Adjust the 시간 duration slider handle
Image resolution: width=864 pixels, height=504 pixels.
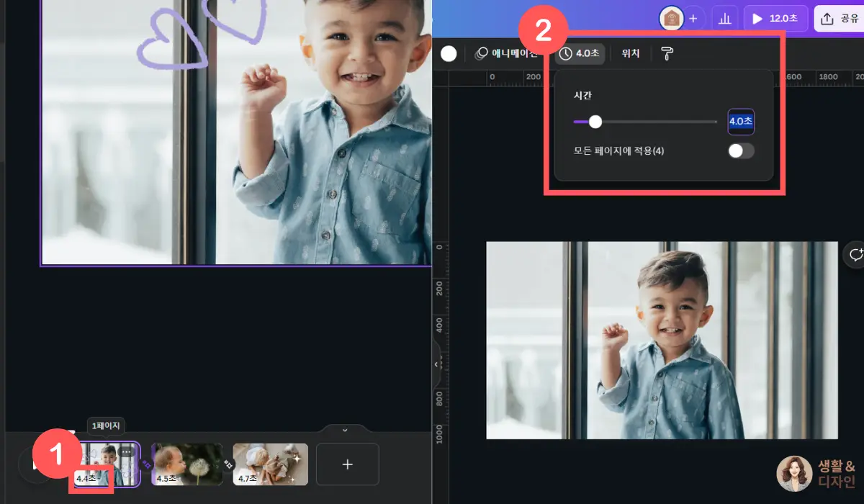[595, 122]
